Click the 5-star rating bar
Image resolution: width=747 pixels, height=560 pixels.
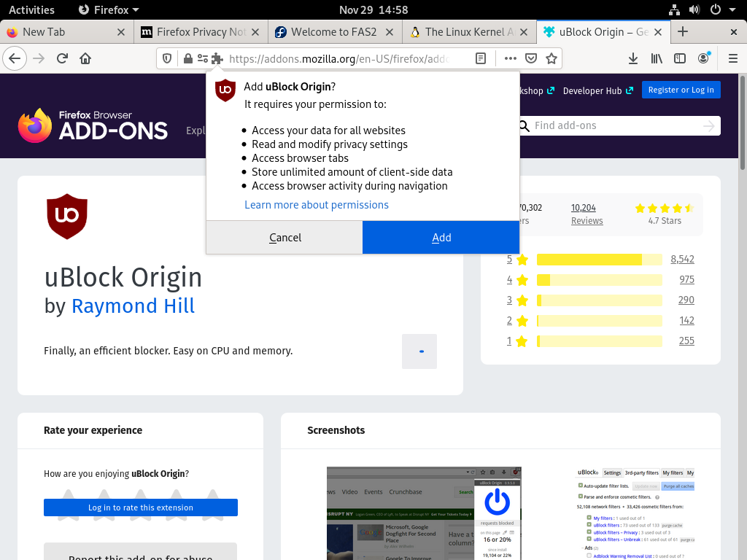pyautogui.click(x=600, y=260)
